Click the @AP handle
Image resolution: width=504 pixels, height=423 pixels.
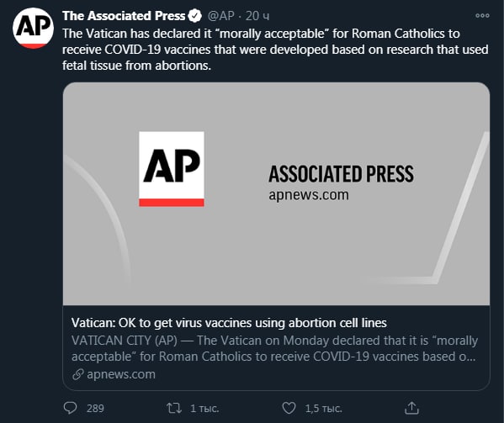(x=220, y=16)
